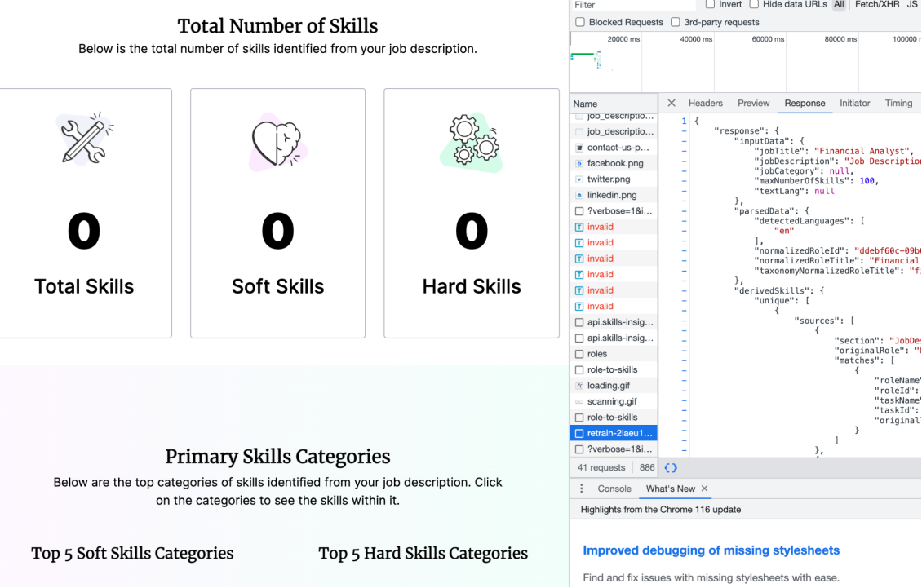Collapse the fold marker beside "parsedData"

[685, 210]
